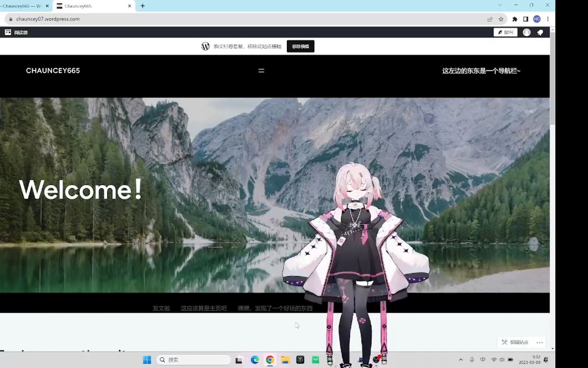This screenshot has height=368, width=588.
Task: Launch Microsoft Edge from the taskbar
Action: click(255, 360)
